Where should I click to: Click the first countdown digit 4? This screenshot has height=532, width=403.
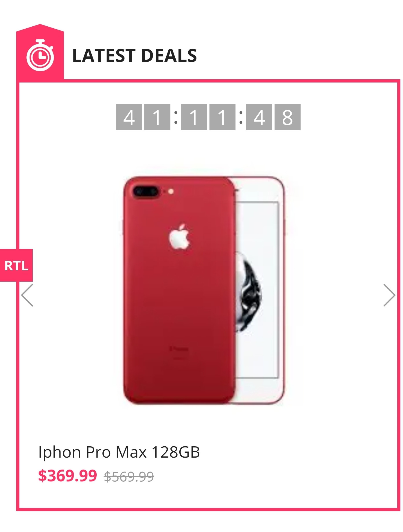[129, 117]
